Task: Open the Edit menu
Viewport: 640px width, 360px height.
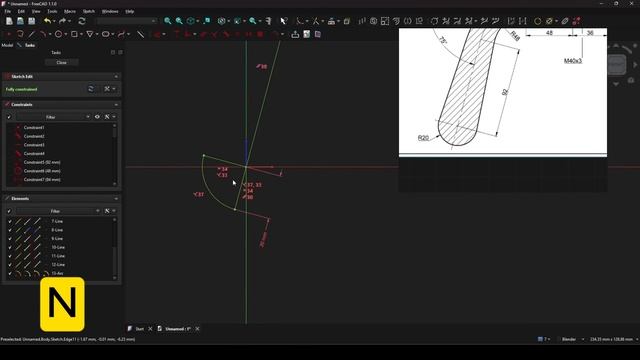Action: pos(21,11)
